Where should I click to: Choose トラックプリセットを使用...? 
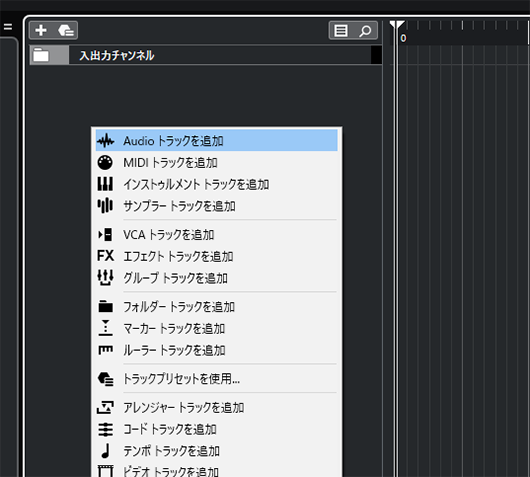tap(216, 379)
